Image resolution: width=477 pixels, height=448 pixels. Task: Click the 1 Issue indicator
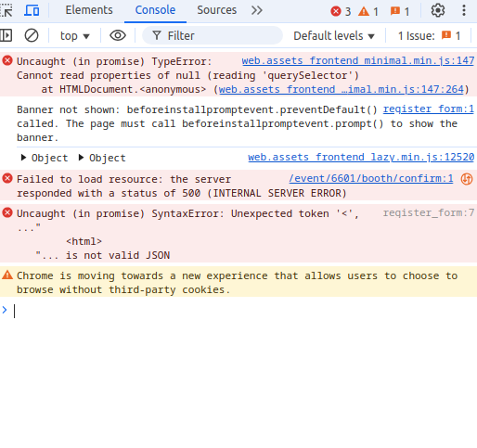tap(430, 36)
